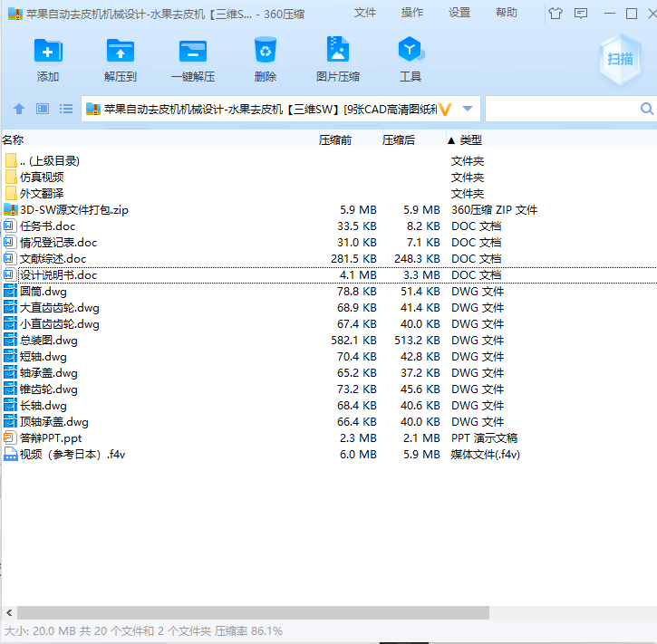Open the 操作 menu
Screen dimensions: 657x644
412,13
